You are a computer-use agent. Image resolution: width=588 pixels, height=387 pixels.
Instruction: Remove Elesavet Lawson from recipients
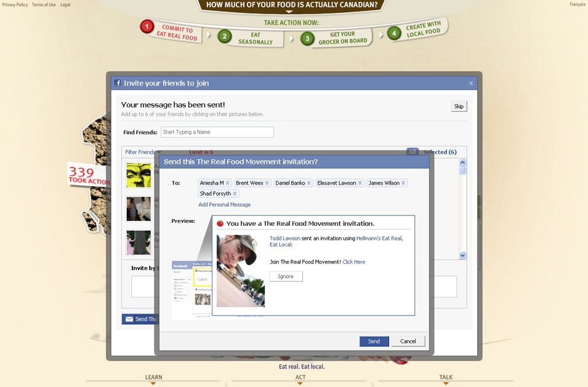click(x=360, y=183)
